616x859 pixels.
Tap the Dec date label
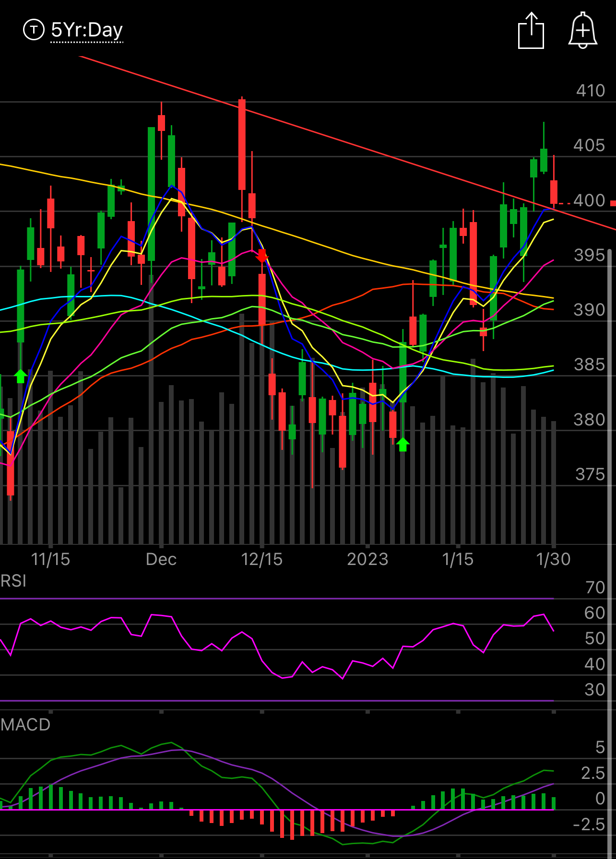161,559
